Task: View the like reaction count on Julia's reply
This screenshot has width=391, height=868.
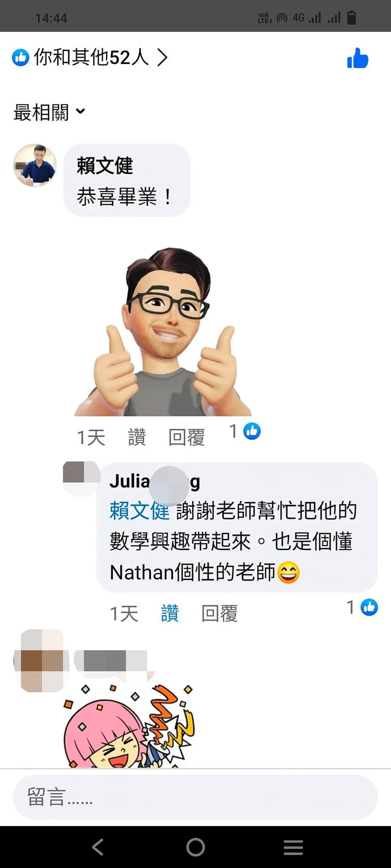Action: tap(362, 607)
